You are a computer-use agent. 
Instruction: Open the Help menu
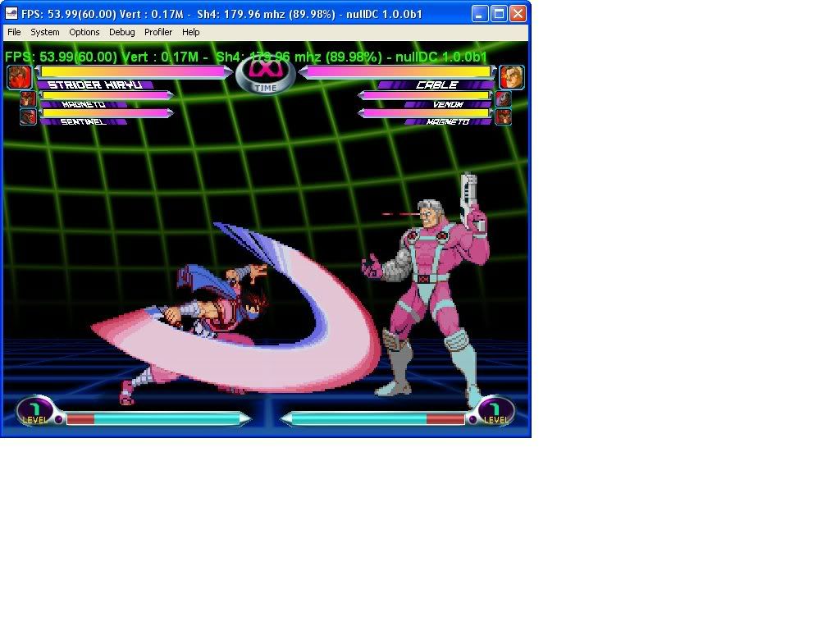point(190,32)
